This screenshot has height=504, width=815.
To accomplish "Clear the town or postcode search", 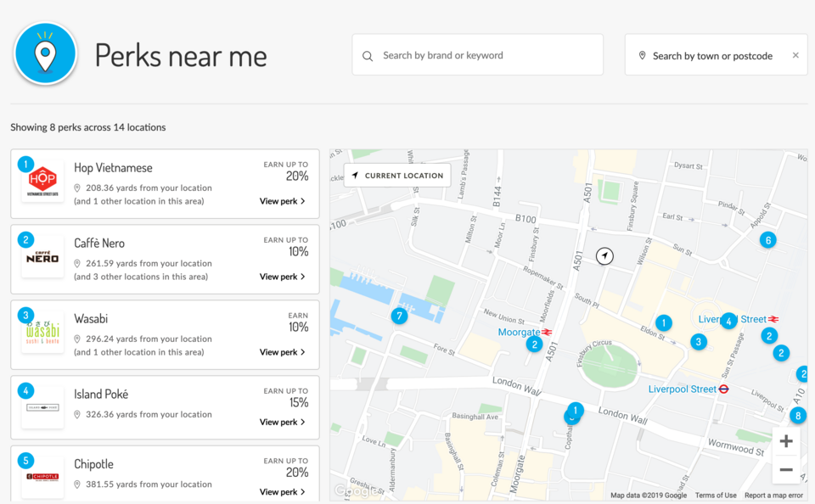I will pos(795,55).
